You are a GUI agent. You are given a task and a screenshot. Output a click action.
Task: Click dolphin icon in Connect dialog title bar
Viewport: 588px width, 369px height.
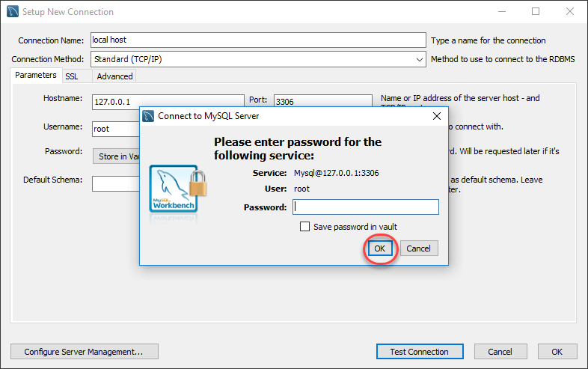[148, 116]
